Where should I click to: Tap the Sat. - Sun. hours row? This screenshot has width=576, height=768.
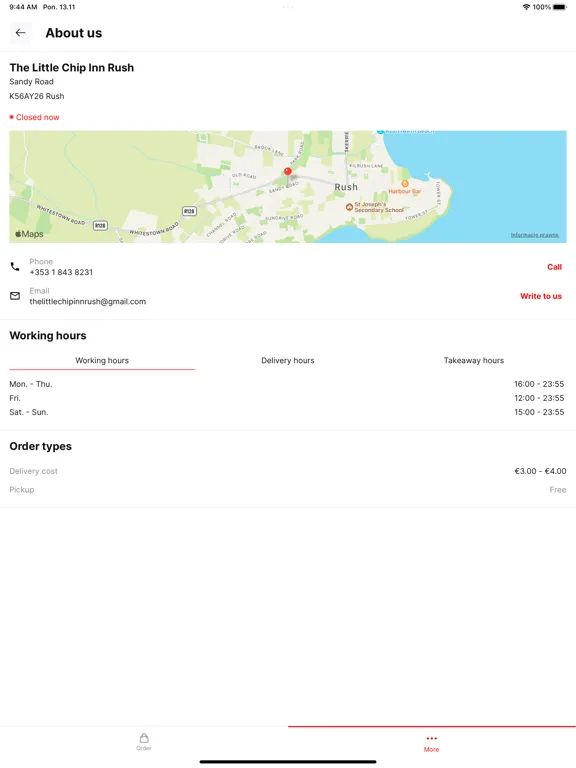(x=288, y=412)
